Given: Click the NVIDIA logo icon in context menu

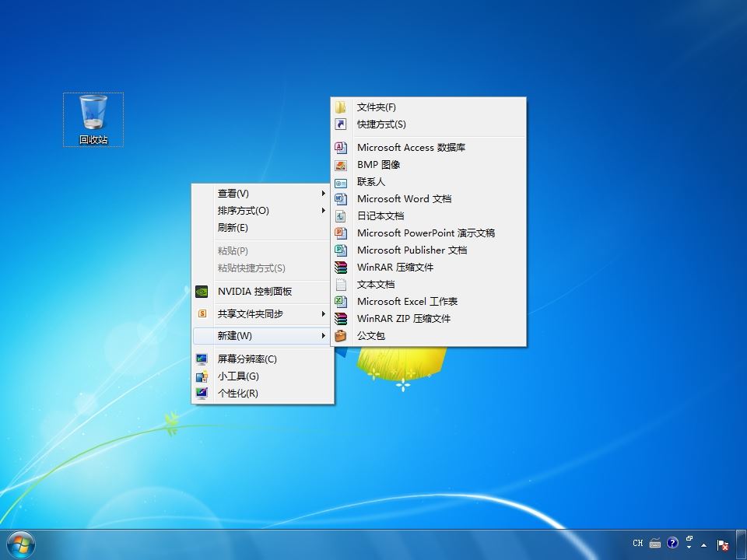Looking at the screenshot, I should [x=202, y=292].
